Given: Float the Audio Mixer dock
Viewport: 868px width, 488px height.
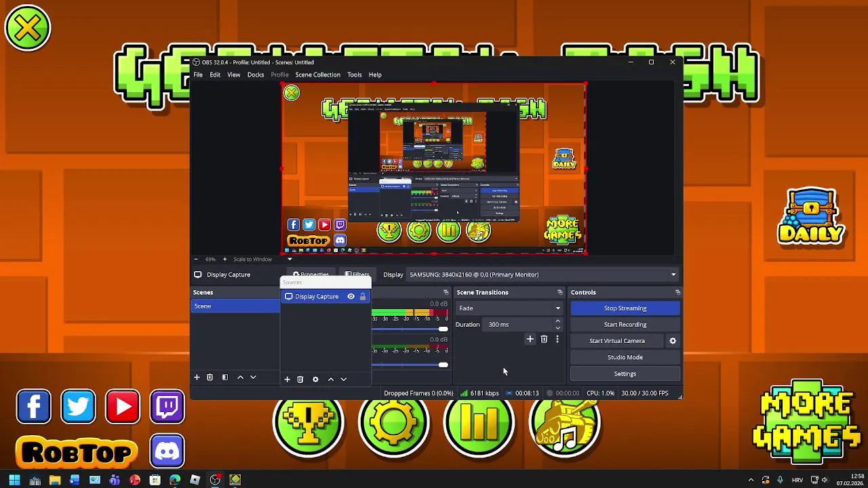Looking at the screenshot, I should [x=446, y=292].
